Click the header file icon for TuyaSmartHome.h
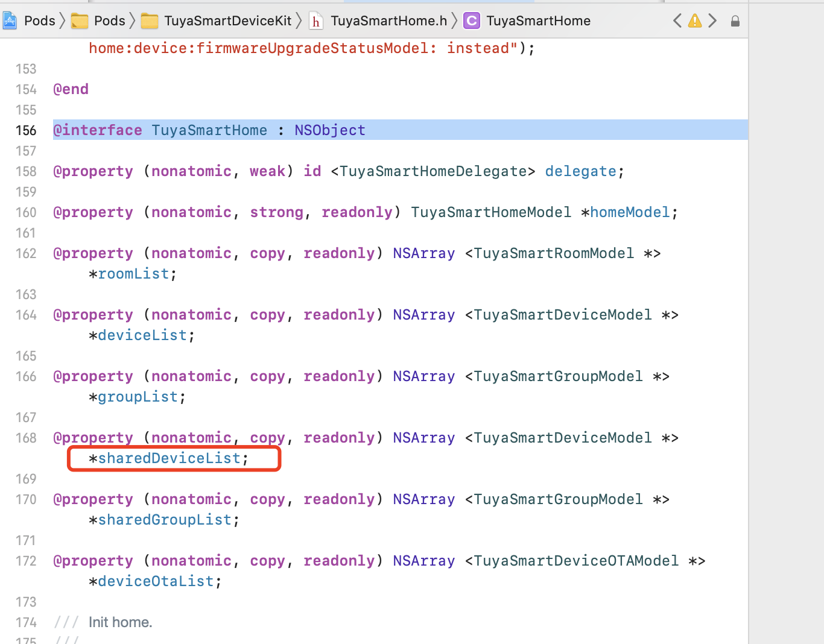 click(315, 21)
